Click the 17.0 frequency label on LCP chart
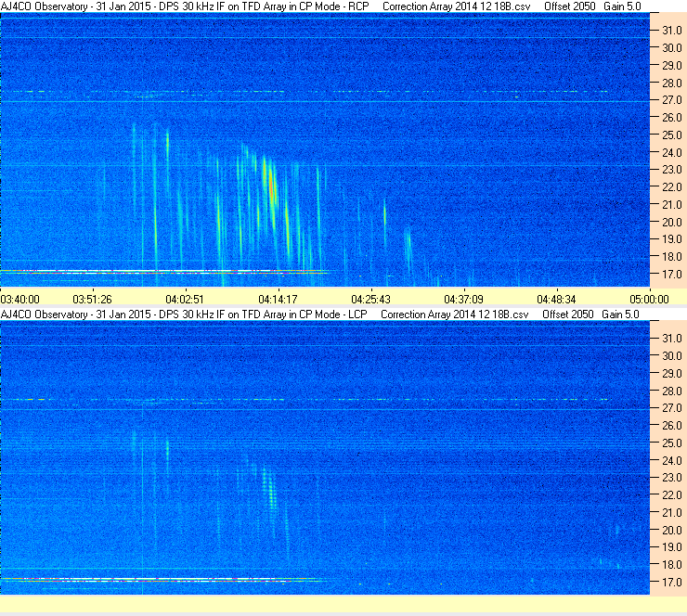687x616 pixels. (672, 583)
